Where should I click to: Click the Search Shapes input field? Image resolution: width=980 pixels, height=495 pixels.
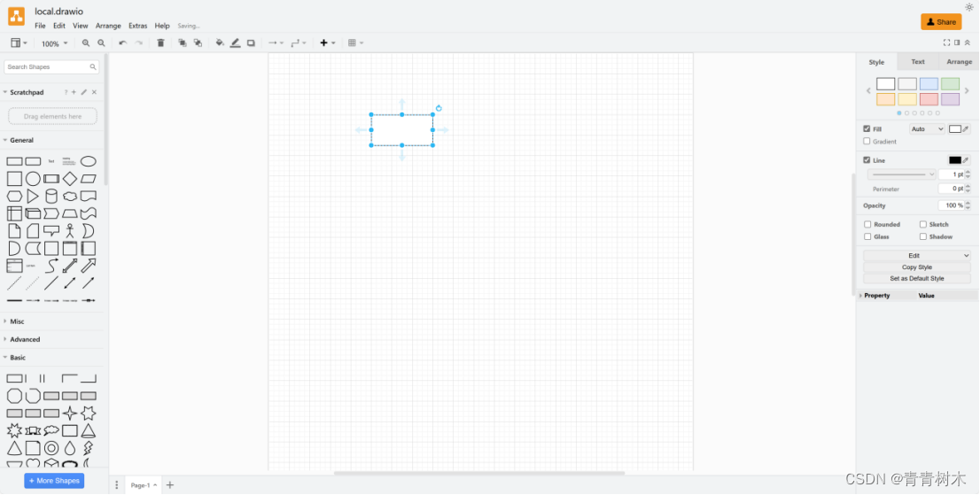[x=51, y=66]
